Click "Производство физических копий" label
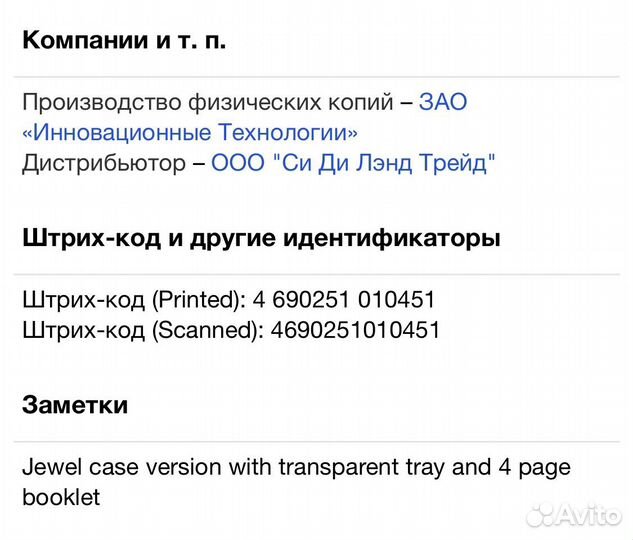The image size is (633, 540). (211, 102)
